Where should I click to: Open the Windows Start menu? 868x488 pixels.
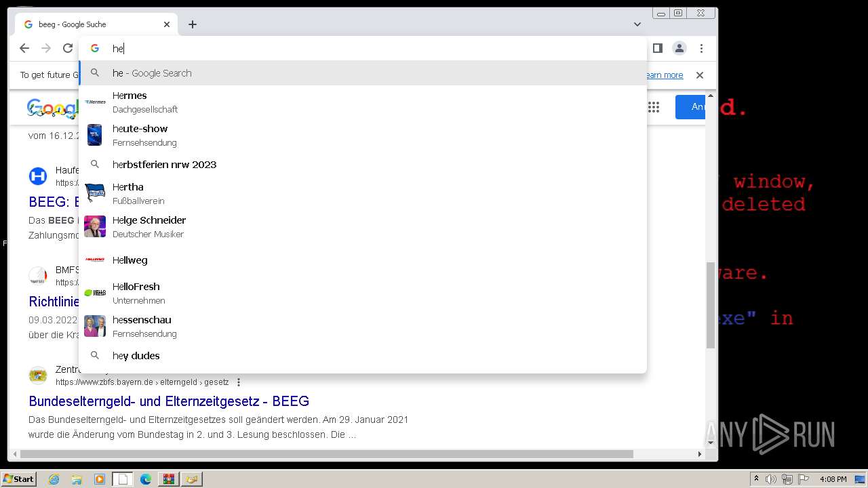[x=18, y=479]
